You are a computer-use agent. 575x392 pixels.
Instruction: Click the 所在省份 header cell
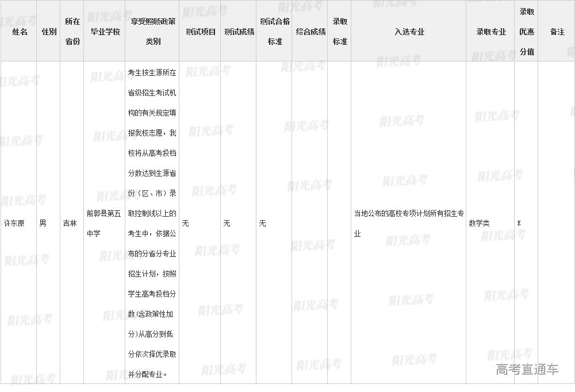tap(72, 32)
